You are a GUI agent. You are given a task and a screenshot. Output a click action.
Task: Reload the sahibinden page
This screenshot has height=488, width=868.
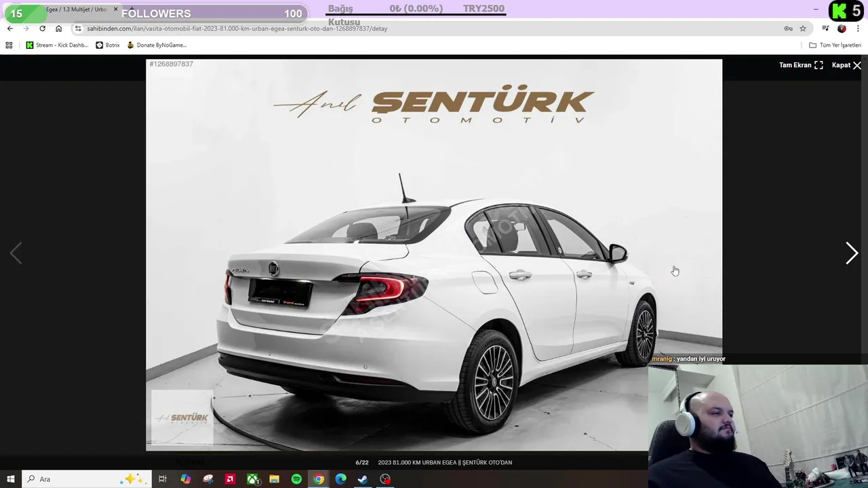[42, 28]
